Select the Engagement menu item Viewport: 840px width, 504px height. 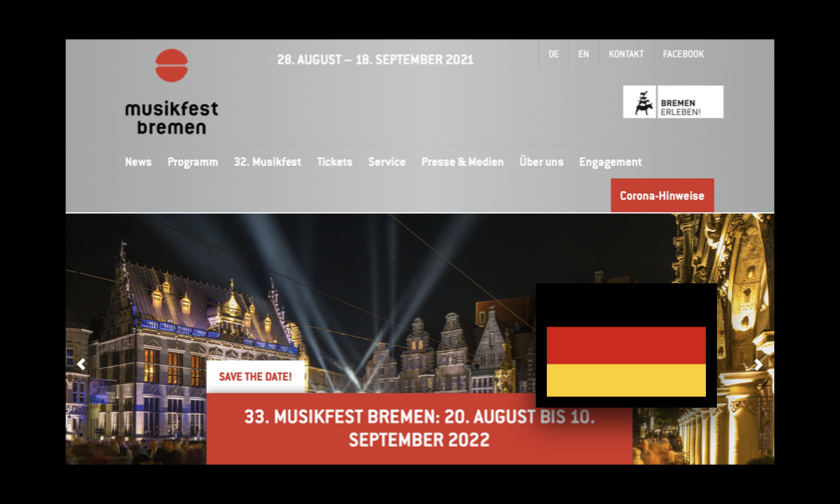[x=610, y=162]
